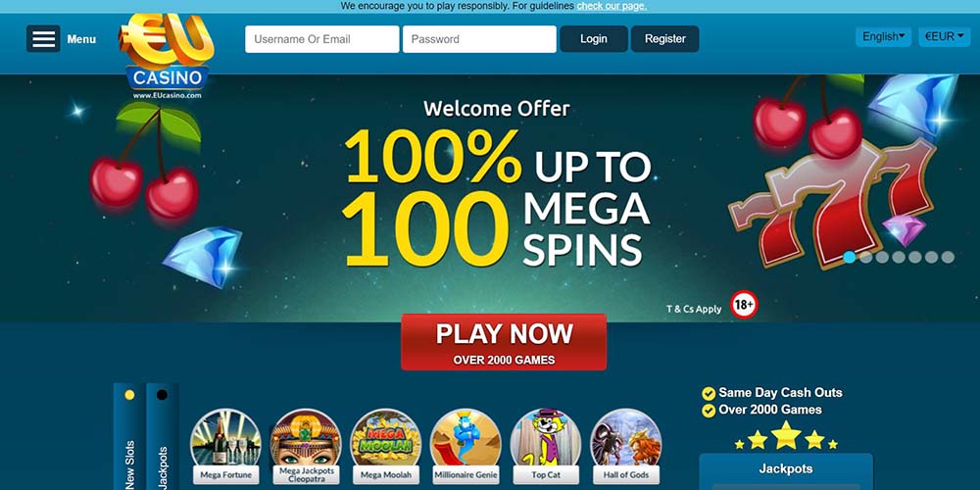Launch the Millionaire Genie game icon
Image resolution: width=980 pixels, height=490 pixels.
tap(465, 437)
